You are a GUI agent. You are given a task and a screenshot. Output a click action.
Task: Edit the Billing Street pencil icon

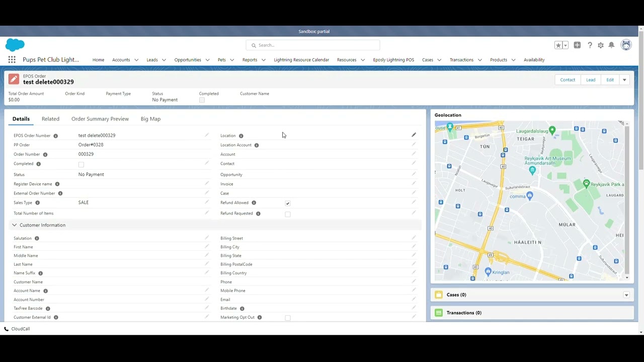(x=414, y=238)
